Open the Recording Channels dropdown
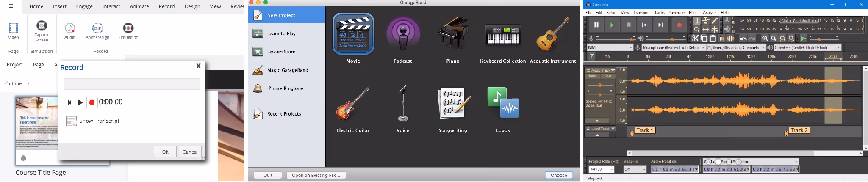The image size is (868, 182). click(x=736, y=47)
